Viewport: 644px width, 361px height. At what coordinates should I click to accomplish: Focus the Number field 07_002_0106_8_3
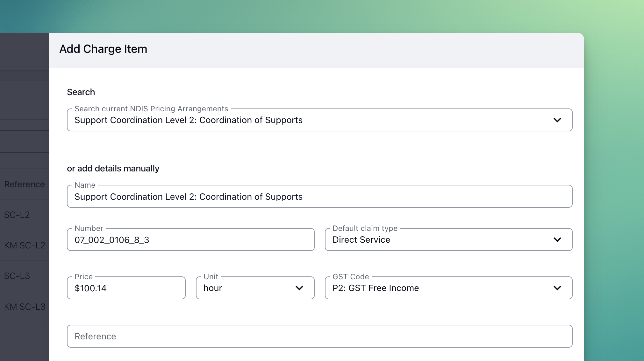pyautogui.click(x=190, y=240)
